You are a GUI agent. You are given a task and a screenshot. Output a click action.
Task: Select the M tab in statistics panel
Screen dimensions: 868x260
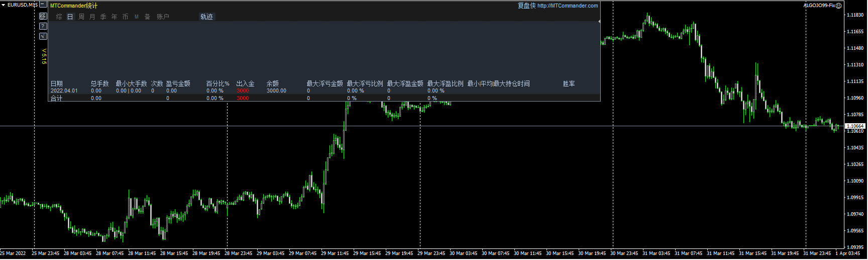pos(136,17)
